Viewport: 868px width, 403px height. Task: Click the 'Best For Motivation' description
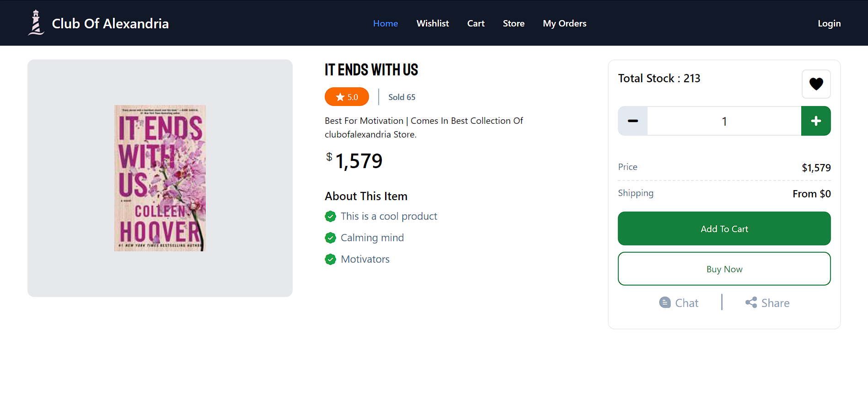coord(424,127)
